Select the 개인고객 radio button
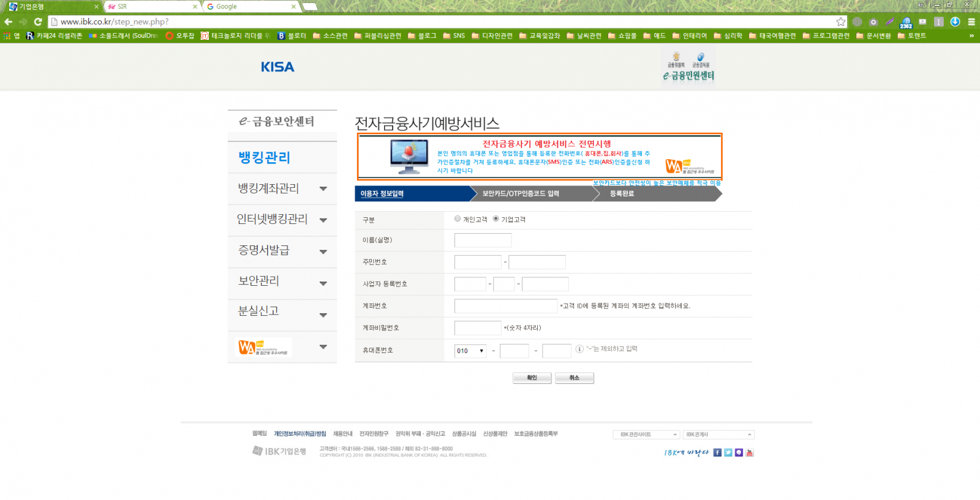 click(x=458, y=218)
